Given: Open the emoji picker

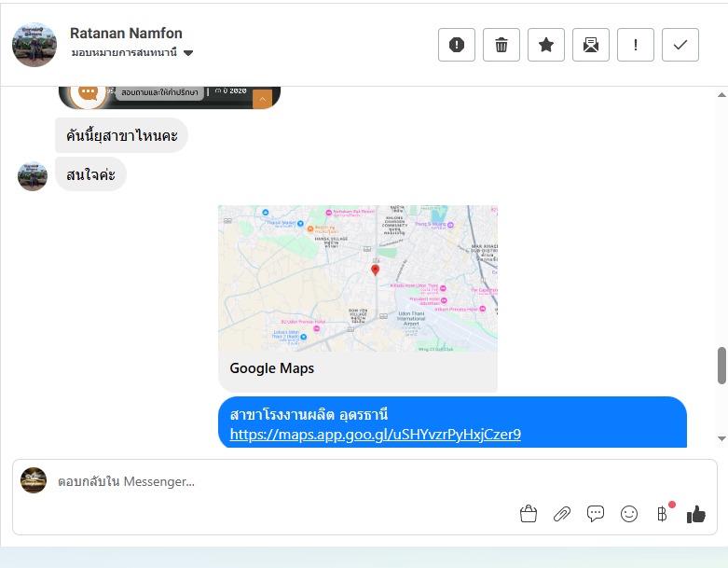Looking at the screenshot, I should pos(629,514).
